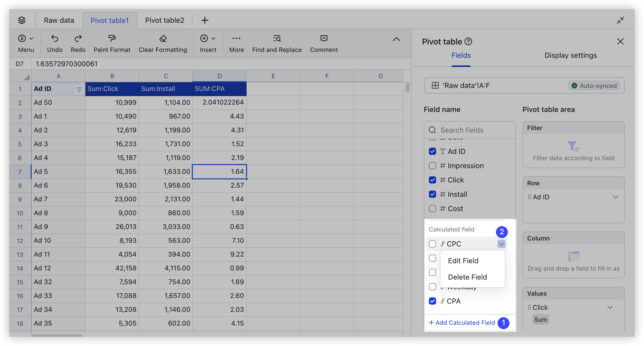This screenshot has width=644, height=346.
Task: Click Delete Field for CPC
Action: tap(467, 277)
